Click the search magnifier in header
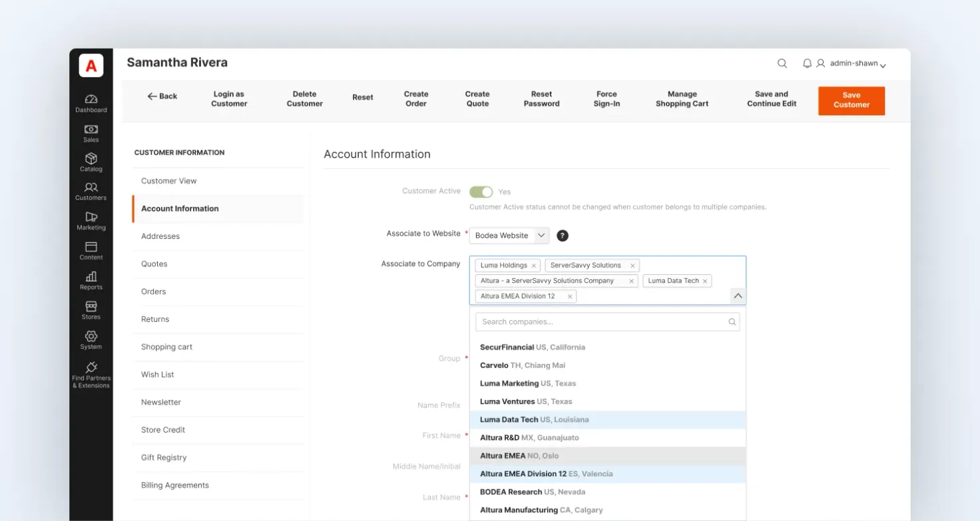 coord(782,63)
